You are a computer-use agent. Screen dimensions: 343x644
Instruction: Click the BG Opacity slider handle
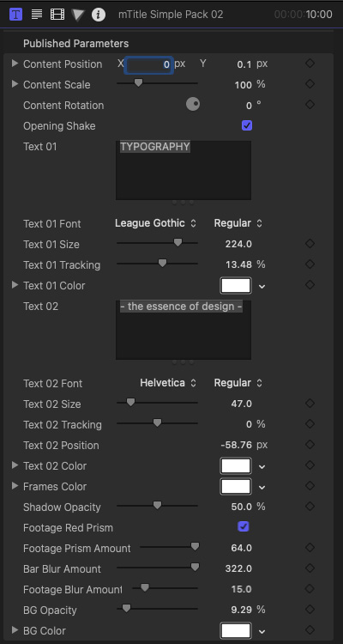click(126, 608)
